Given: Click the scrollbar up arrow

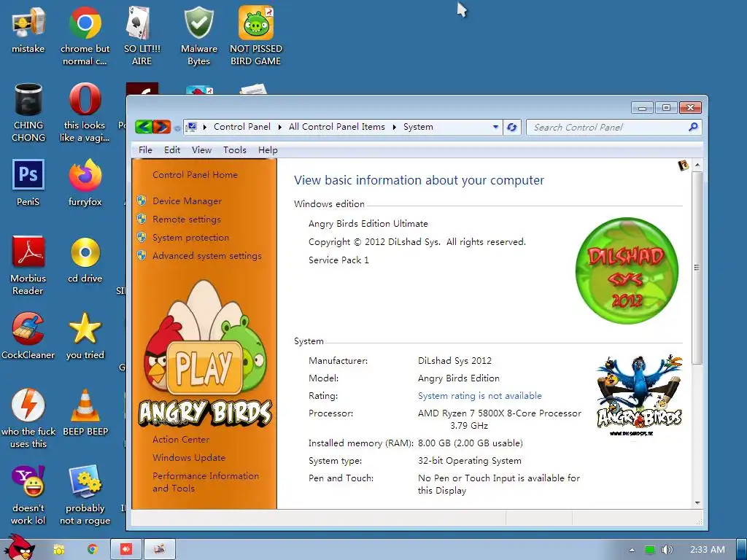Looking at the screenshot, I should [697, 165].
